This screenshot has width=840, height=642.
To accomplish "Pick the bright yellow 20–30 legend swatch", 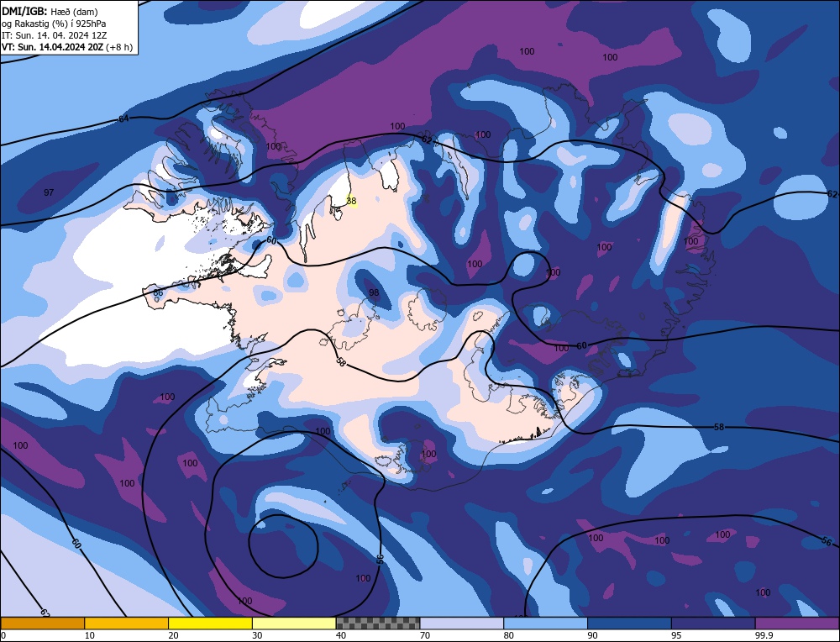I will (210, 623).
